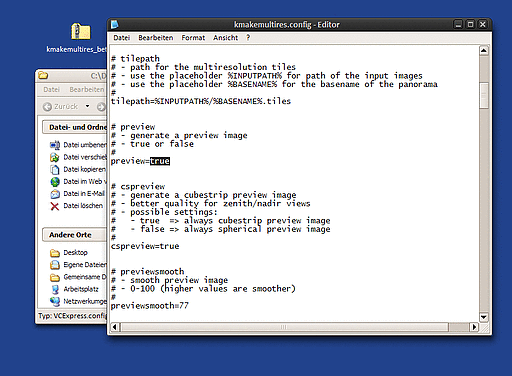Click the '# - generate a preview image' line
This screenshot has height=376, width=512.
pos(179,136)
